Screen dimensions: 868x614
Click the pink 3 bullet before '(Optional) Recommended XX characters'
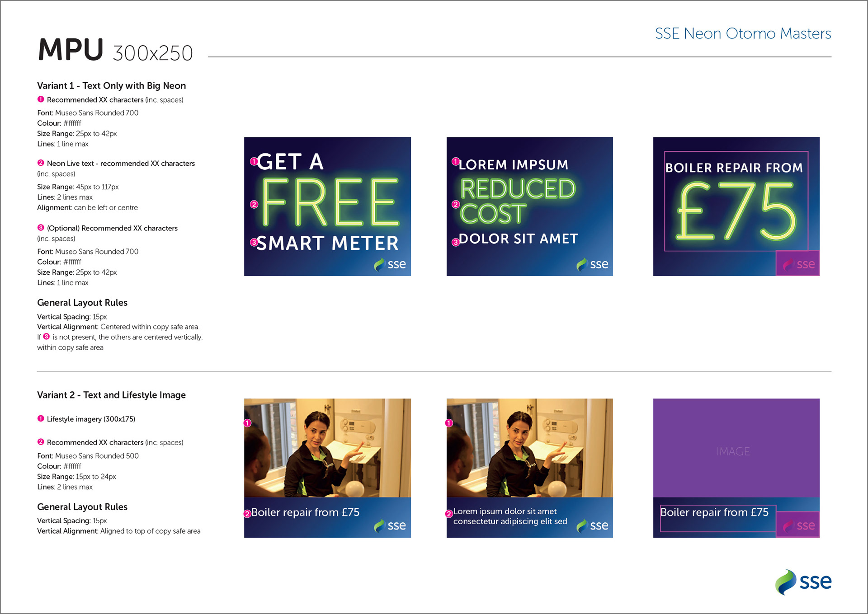(x=41, y=228)
